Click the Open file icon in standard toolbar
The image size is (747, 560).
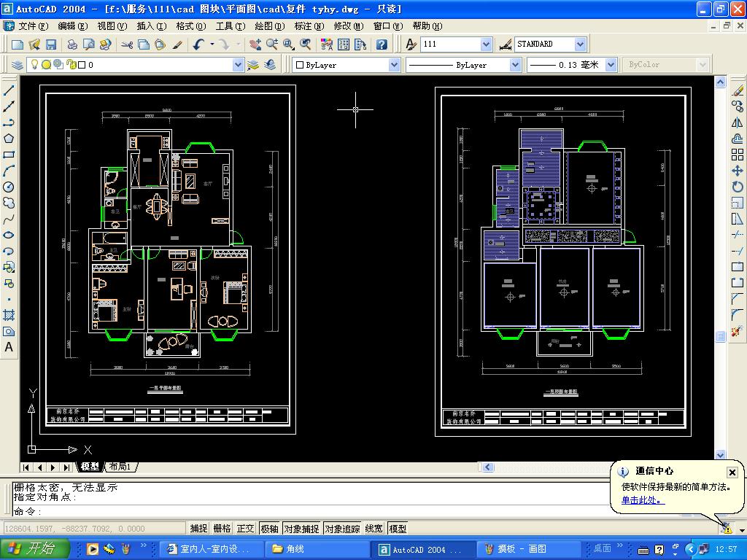[34, 44]
